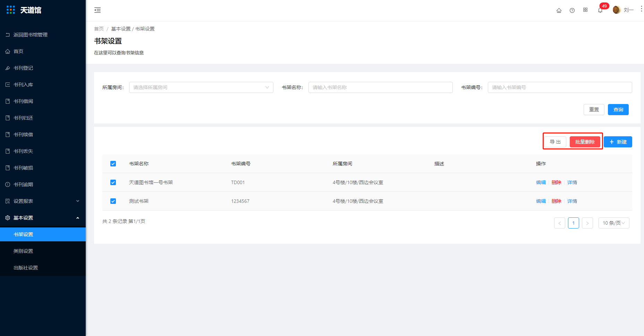Focus the 书架编号 input field

point(560,87)
